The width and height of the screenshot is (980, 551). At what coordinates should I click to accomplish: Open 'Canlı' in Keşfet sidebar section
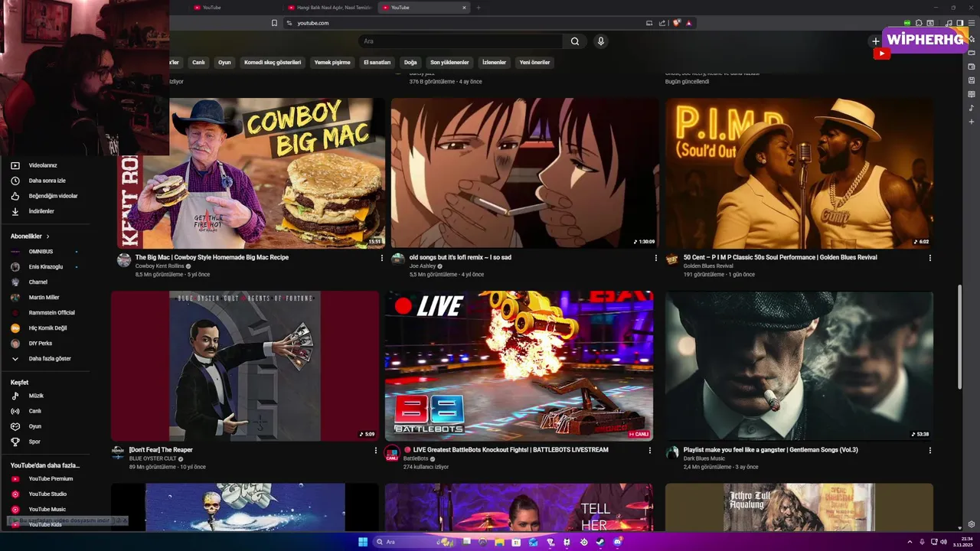coord(34,411)
